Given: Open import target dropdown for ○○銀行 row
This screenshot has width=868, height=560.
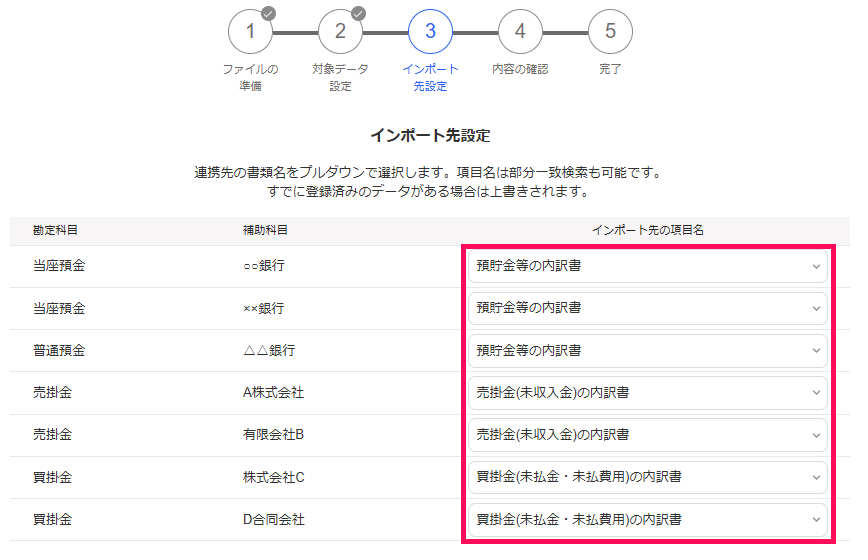Looking at the screenshot, I should (648, 266).
